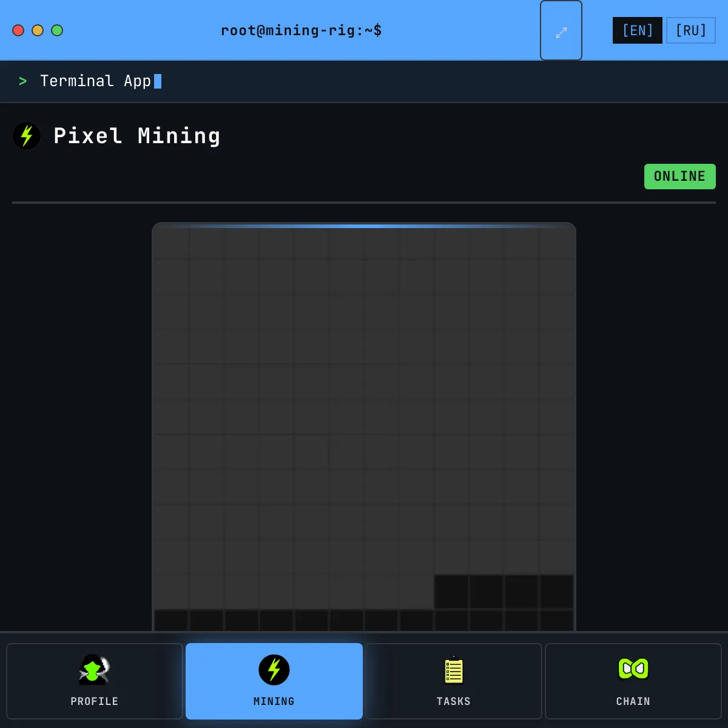The width and height of the screenshot is (728, 728).
Task: Click the Tasks clipboard icon
Action: [453, 670]
